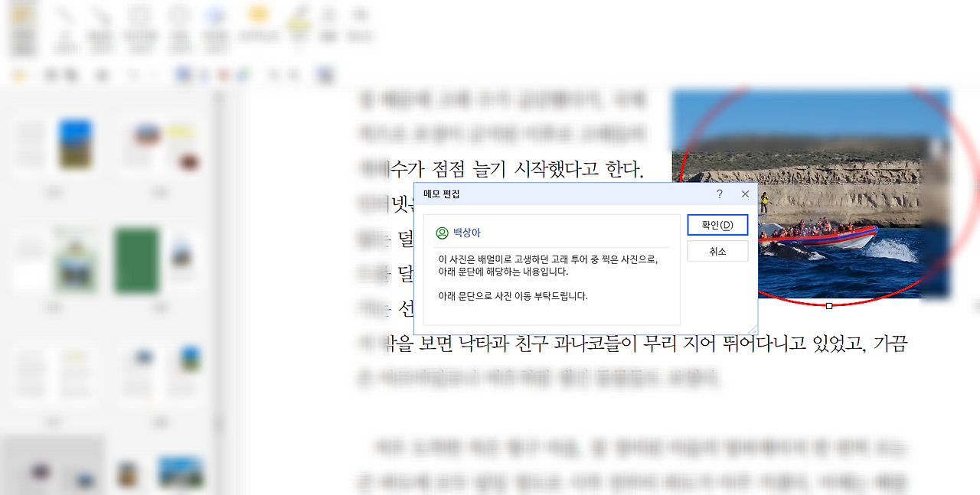Select the highlighter pen icon with yellow ink
Viewport: 980px width, 495px height.
299,15
